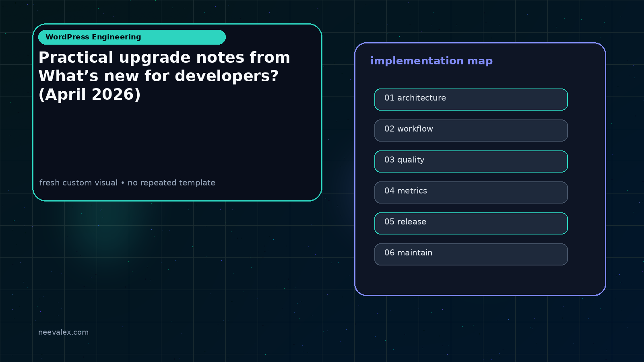Click the Practical upgrade notes headline
Viewport: 644px width, 362px height.
click(164, 76)
